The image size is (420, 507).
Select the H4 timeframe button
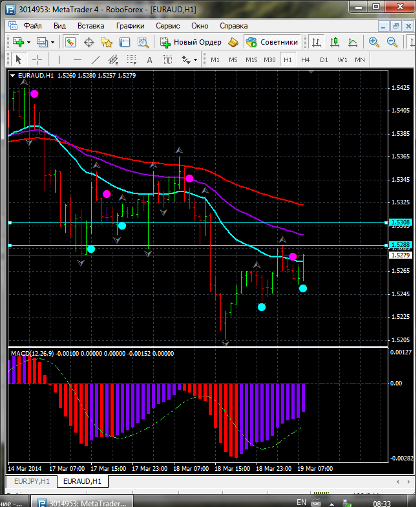pyautogui.click(x=305, y=59)
